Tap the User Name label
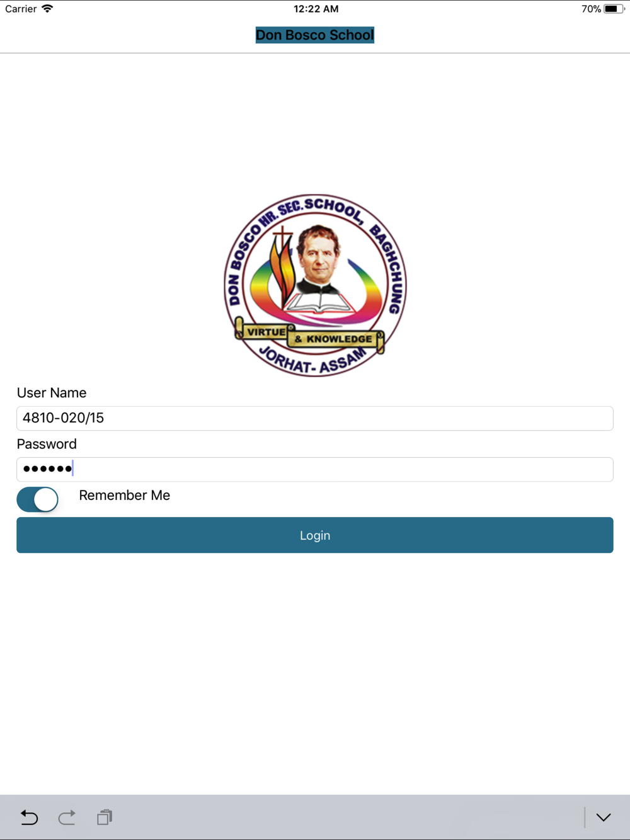This screenshot has height=840, width=630. [52, 393]
